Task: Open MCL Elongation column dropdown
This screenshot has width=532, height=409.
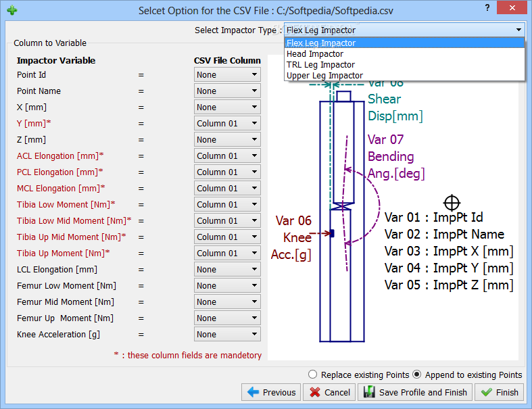Action: tap(227, 188)
